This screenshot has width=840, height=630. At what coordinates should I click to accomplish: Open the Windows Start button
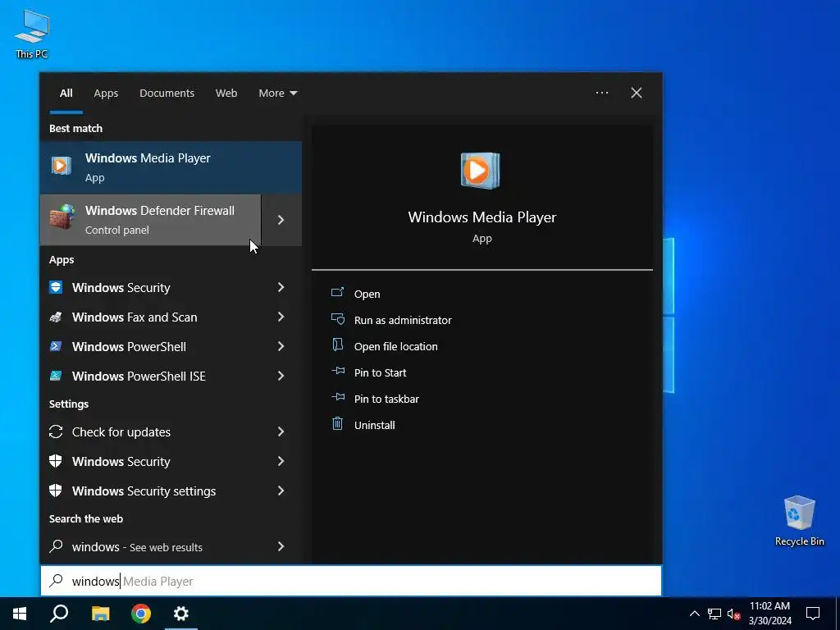click(20, 614)
